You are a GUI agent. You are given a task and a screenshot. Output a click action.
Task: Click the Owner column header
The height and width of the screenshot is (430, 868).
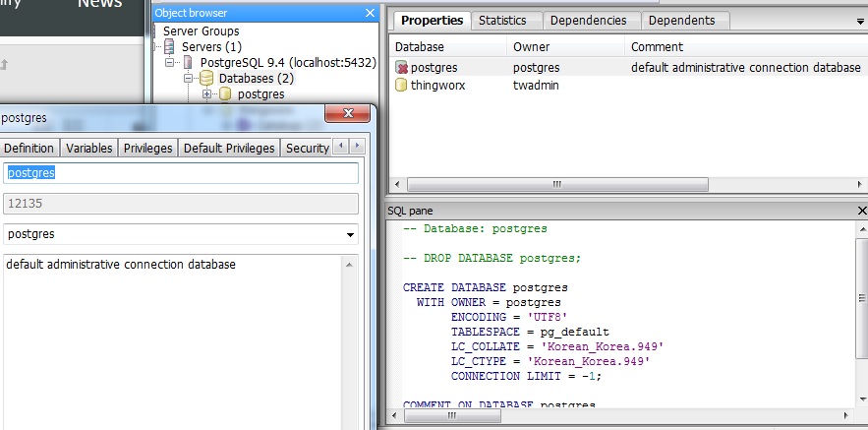pyautogui.click(x=565, y=47)
